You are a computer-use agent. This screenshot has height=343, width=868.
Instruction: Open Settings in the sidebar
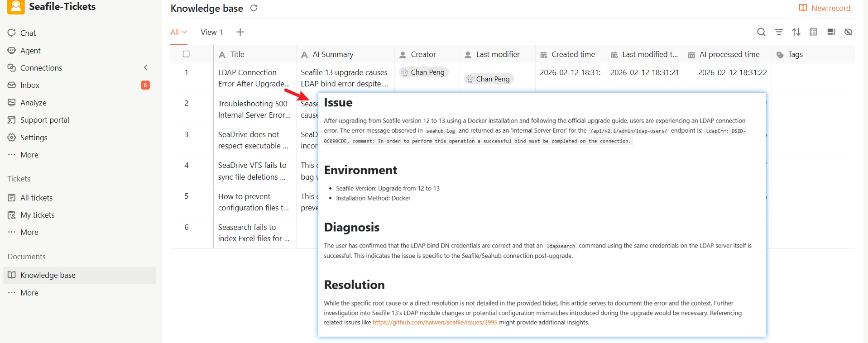pos(34,138)
